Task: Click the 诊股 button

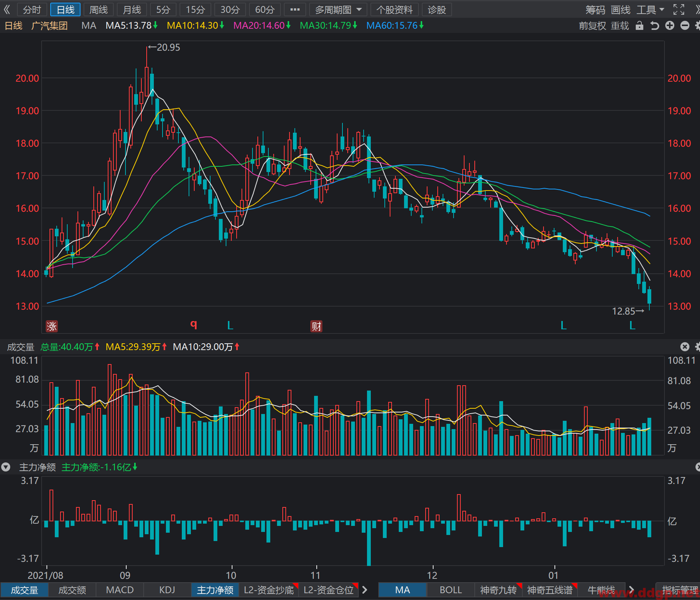Action: pyautogui.click(x=437, y=9)
